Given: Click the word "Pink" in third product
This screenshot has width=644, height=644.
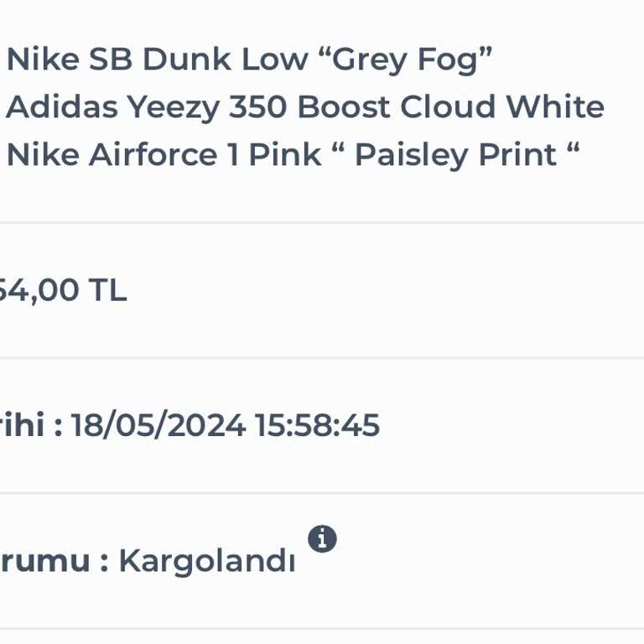Looking at the screenshot, I should point(285,155).
